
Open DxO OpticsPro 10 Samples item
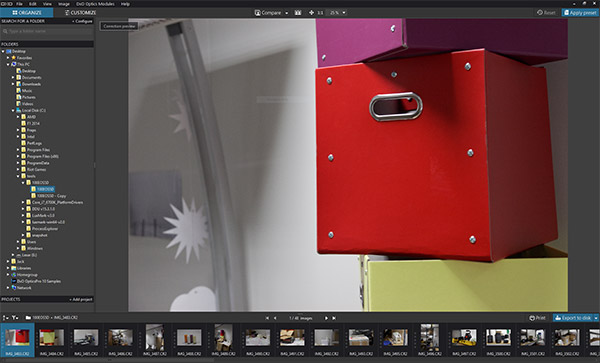tap(36, 281)
